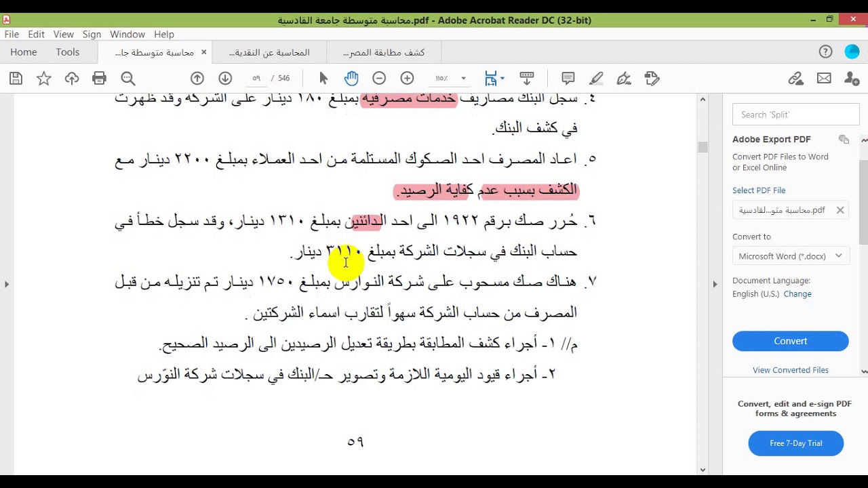Screen dimensions: 868x488
Task: Open the View menu
Action: point(63,34)
